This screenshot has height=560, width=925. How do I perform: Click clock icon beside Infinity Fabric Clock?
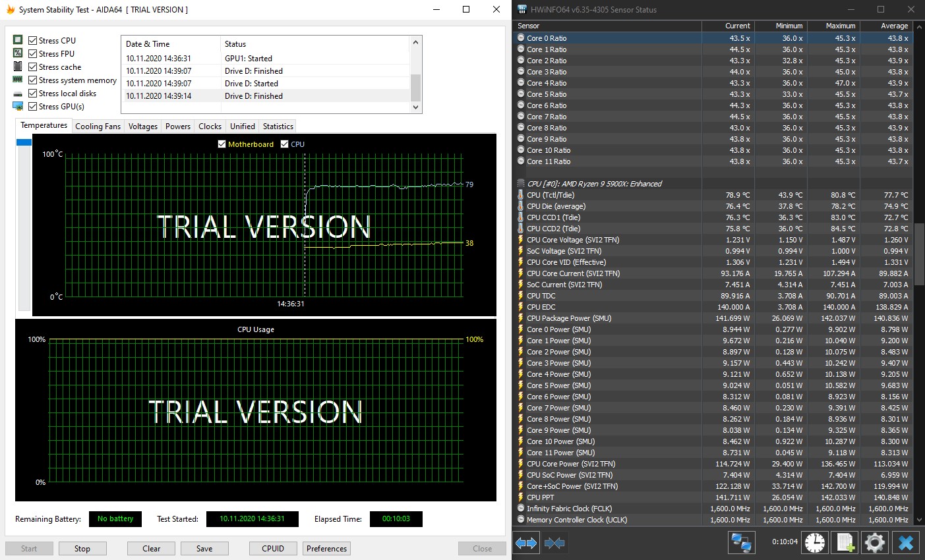coord(521,509)
